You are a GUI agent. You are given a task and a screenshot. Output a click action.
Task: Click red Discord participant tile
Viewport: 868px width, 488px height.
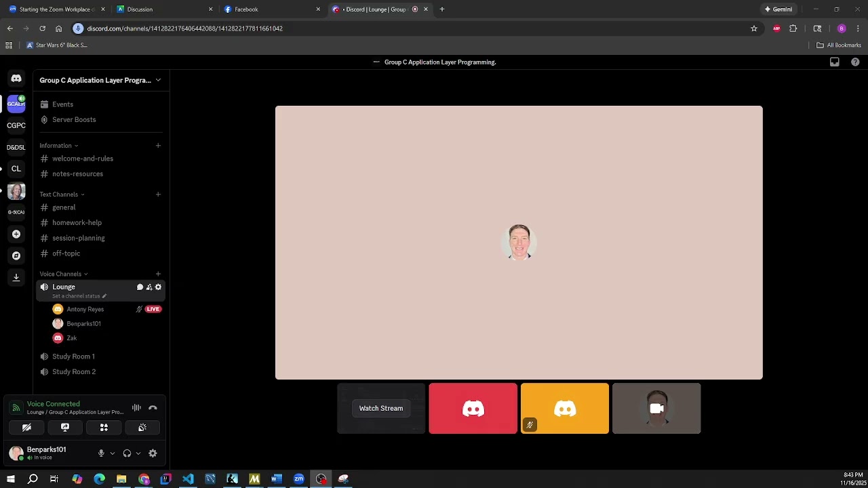473,409
